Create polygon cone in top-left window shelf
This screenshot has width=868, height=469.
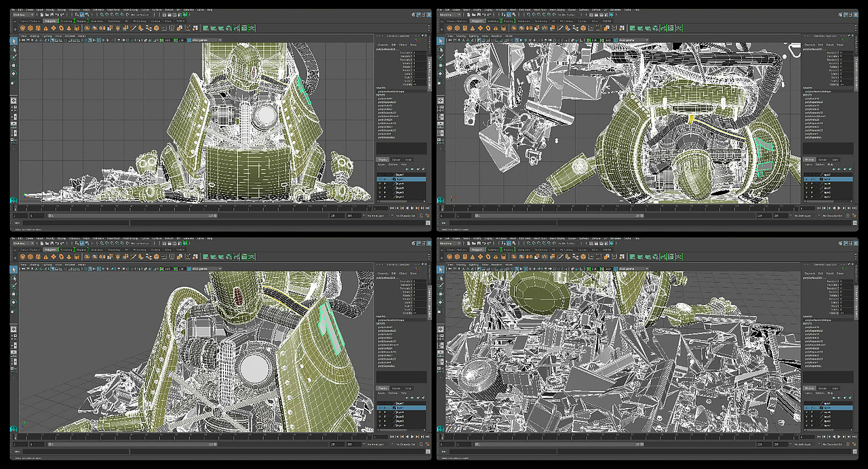45,28
